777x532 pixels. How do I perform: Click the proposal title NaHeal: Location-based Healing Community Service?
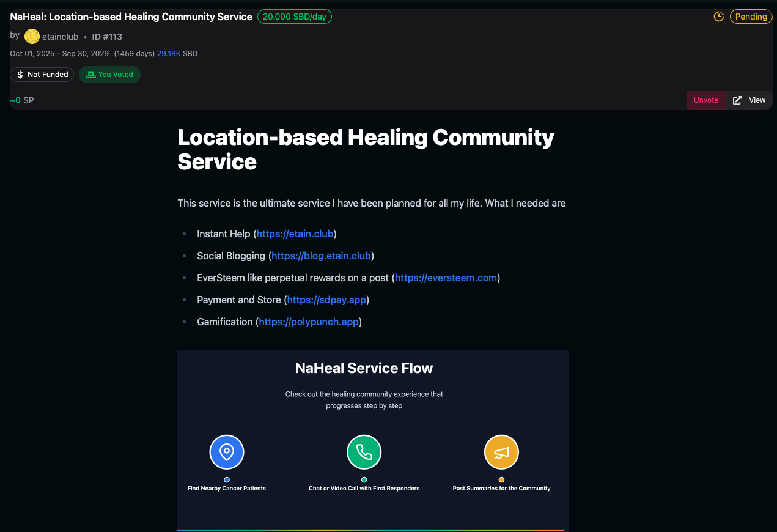pos(131,17)
